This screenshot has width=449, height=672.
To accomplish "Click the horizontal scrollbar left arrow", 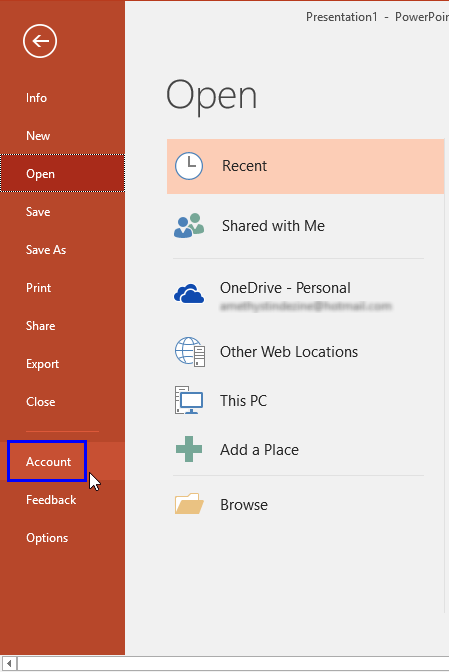I will coord(9,664).
